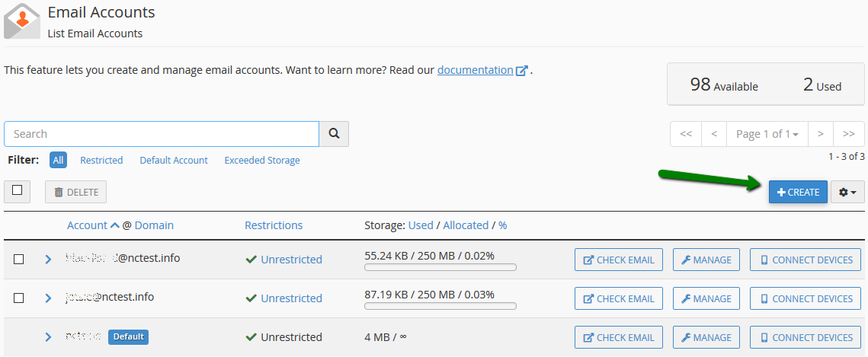Click the blue Create button
The image size is (868, 357).
pos(797,193)
